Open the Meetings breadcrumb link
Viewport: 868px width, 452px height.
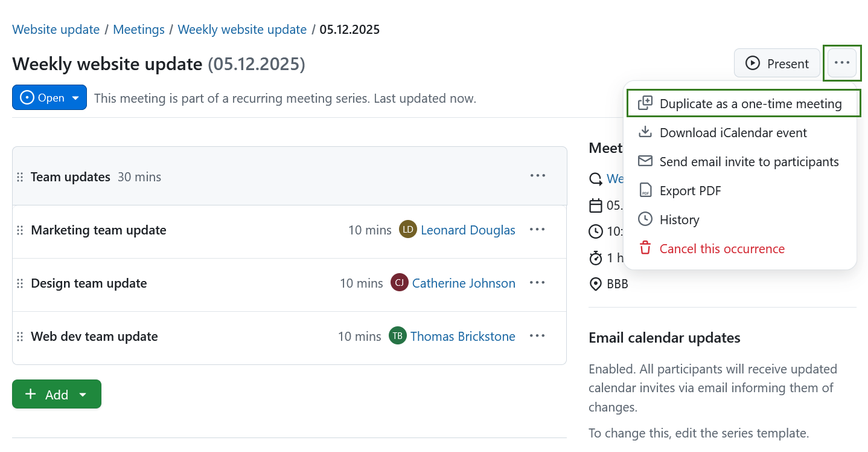(x=139, y=30)
